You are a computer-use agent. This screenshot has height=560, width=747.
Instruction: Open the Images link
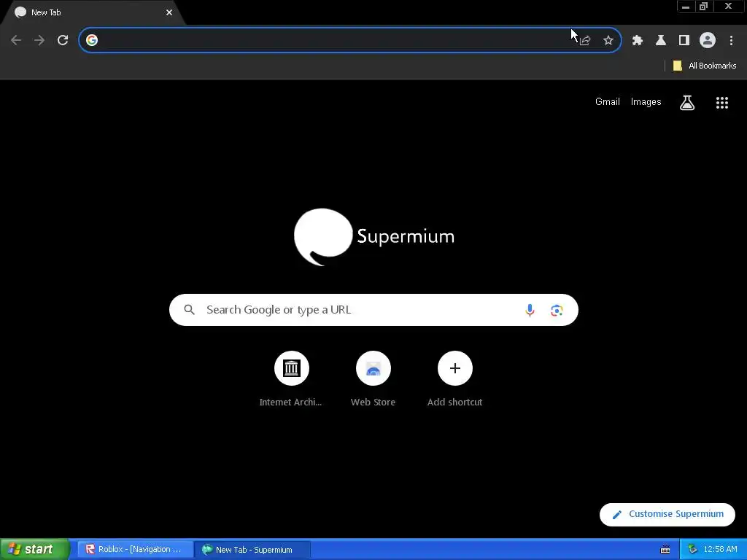646,102
